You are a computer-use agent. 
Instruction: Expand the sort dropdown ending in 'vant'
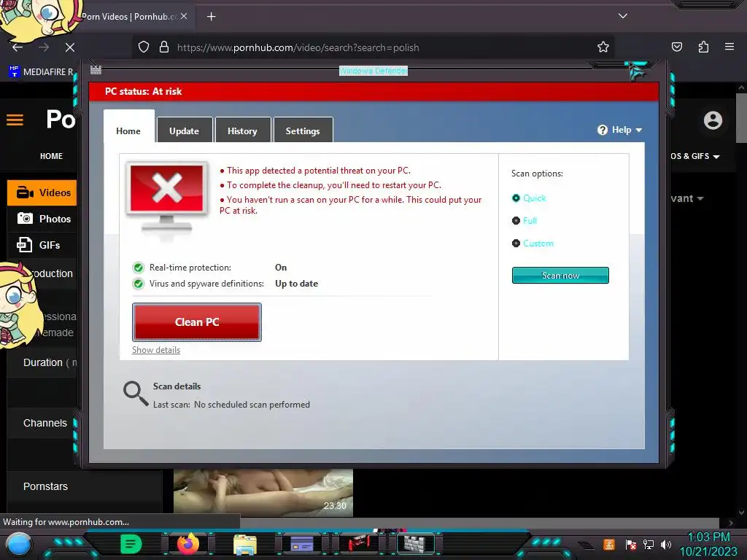point(687,198)
